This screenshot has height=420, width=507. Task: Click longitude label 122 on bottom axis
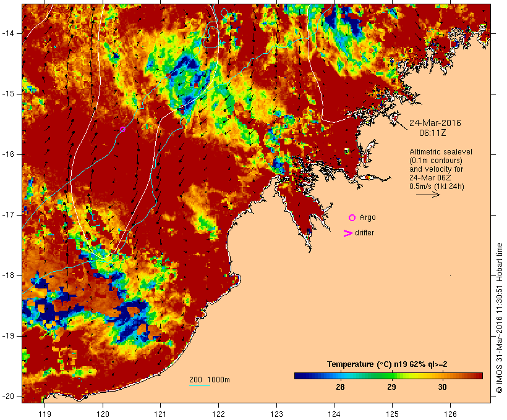click(x=219, y=414)
